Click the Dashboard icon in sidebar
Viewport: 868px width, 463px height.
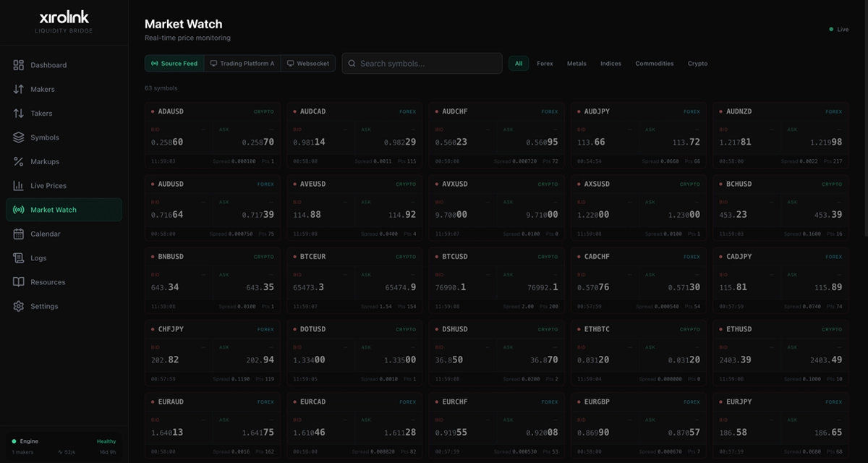tap(19, 65)
